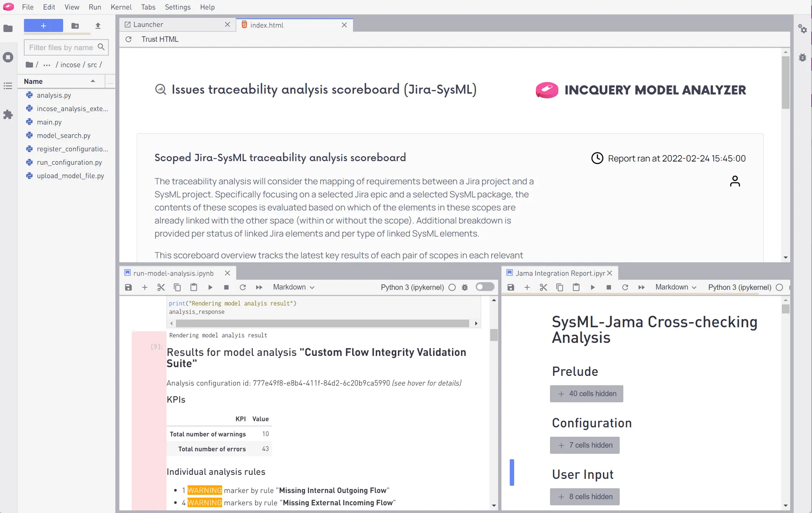Refresh the index.html preview
The height and width of the screenshot is (513, 812).
pyautogui.click(x=128, y=39)
